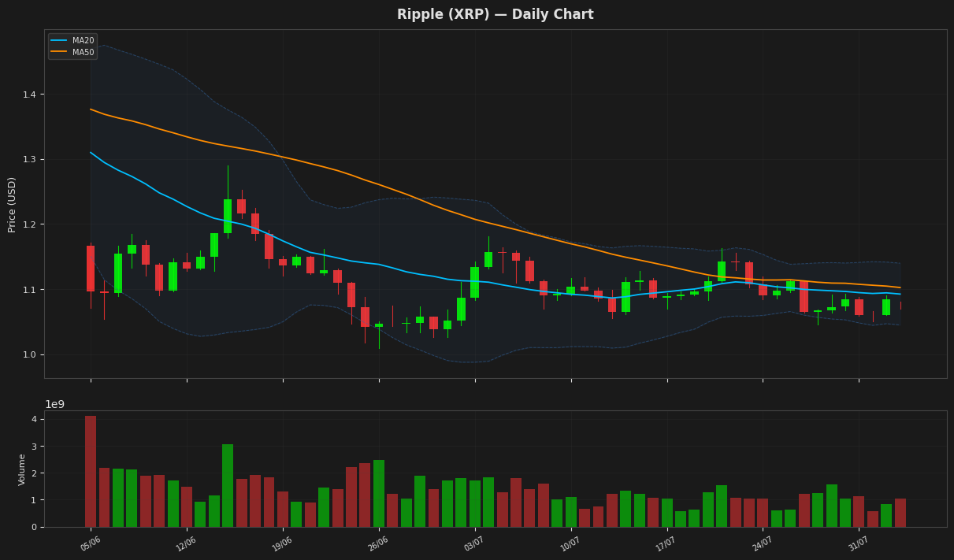Click the 0 tick on volume axis
The height and width of the screenshot is (560, 954).
[x=34, y=527]
